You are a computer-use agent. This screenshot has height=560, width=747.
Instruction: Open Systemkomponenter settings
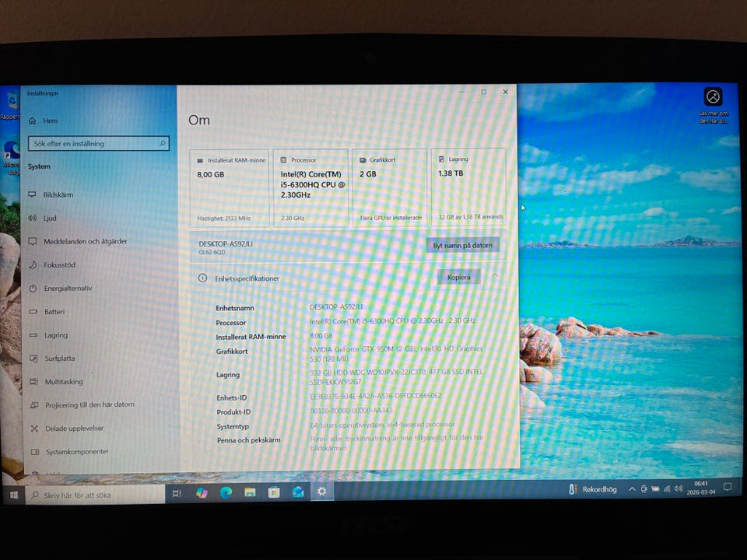click(70, 451)
